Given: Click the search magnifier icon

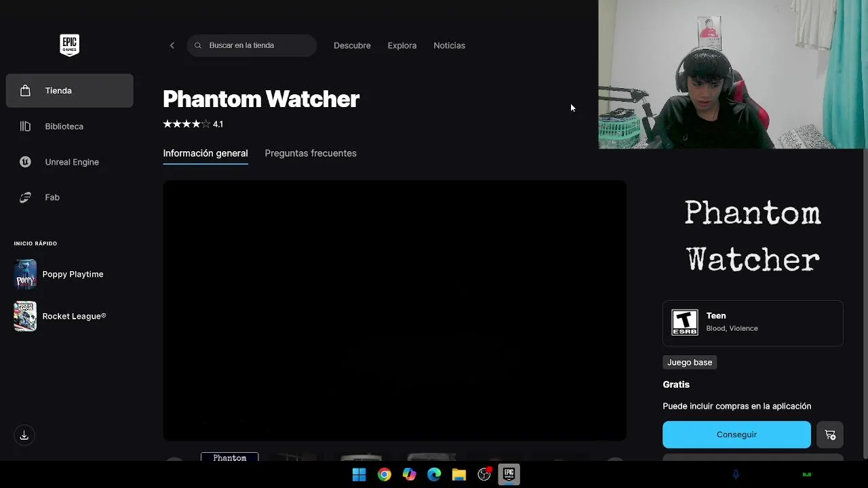Looking at the screenshot, I should [198, 45].
